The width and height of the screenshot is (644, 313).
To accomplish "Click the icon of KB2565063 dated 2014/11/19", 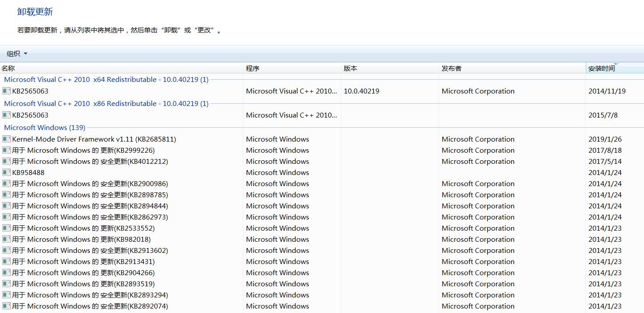I will 6,91.
